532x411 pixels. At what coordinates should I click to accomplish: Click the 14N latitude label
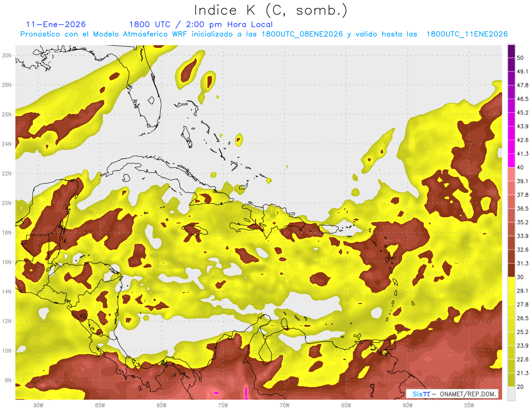(x=7, y=292)
